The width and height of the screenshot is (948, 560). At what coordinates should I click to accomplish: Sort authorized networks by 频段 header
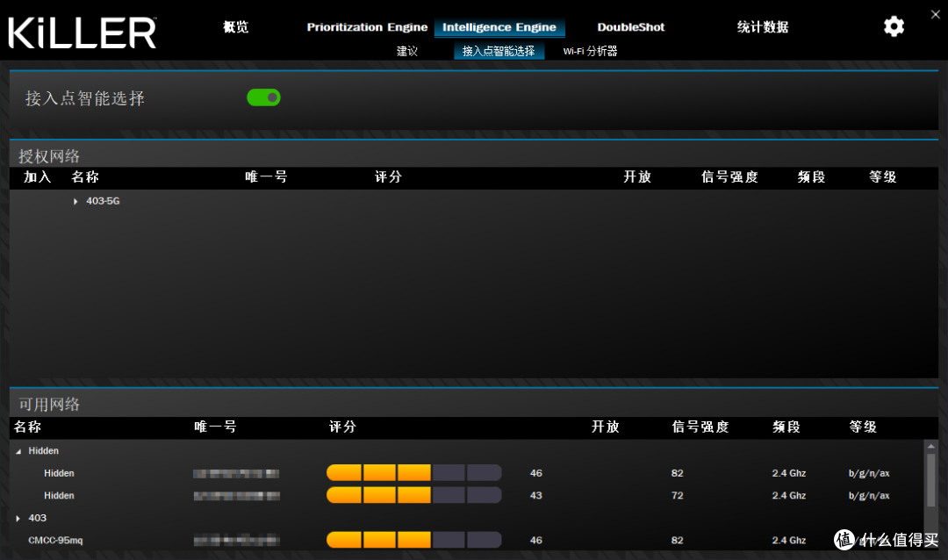tap(811, 177)
